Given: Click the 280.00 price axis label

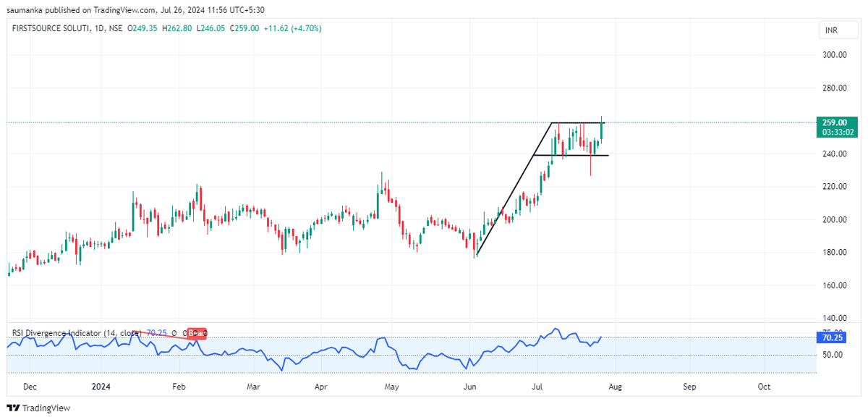Looking at the screenshot, I should pyautogui.click(x=835, y=88).
